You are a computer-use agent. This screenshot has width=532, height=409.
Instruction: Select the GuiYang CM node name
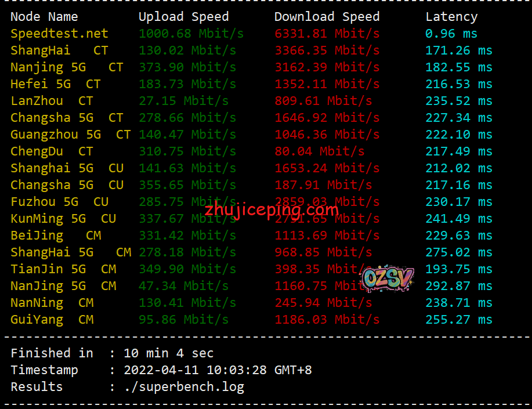click(52, 320)
